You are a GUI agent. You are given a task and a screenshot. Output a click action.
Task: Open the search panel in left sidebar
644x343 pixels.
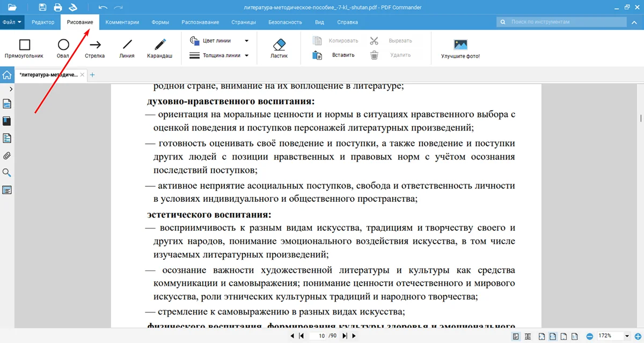click(x=7, y=173)
